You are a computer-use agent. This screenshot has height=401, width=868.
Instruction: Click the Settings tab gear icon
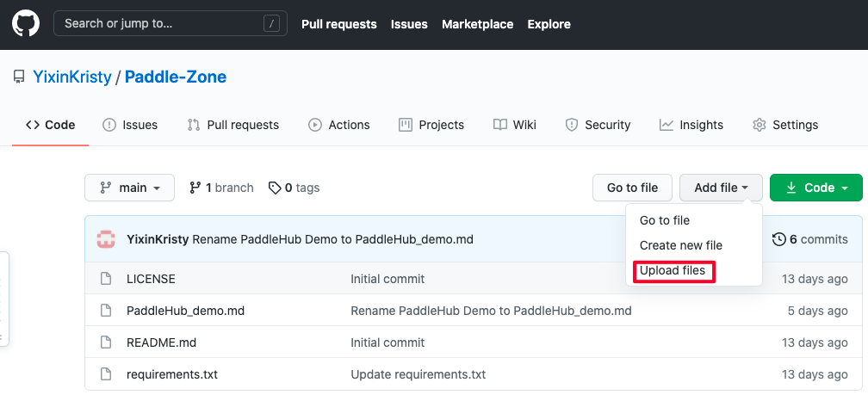(759, 125)
